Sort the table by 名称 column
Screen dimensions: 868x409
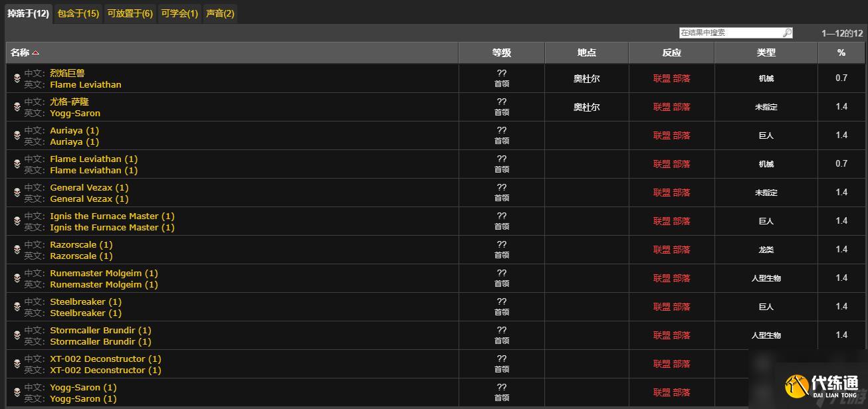[20, 52]
